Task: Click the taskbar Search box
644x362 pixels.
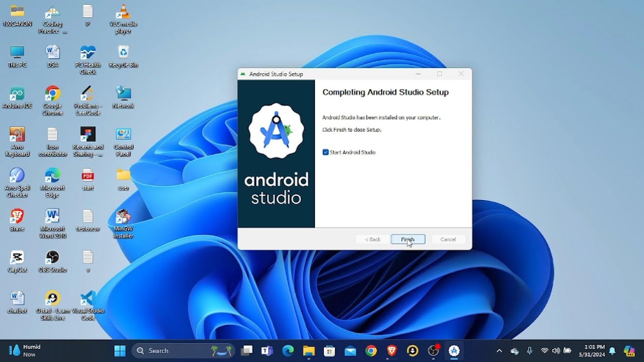Action: (x=184, y=350)
